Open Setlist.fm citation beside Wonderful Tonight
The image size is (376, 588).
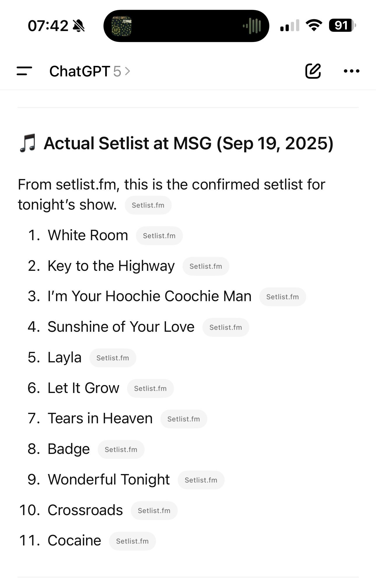click(x=201, y=480)
